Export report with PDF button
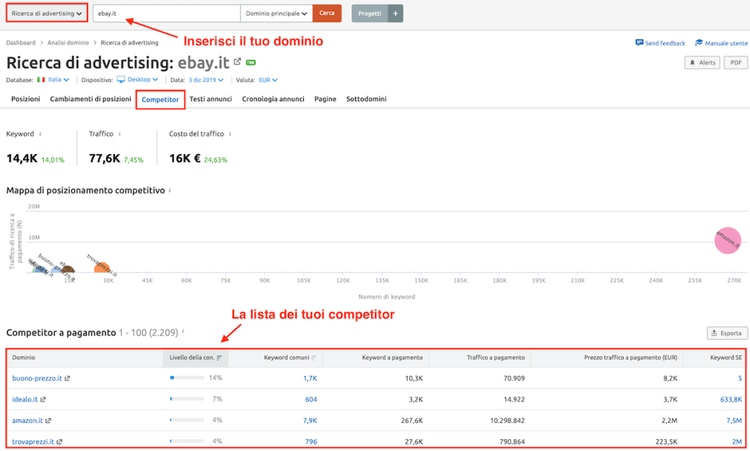The width and height of the screenshot is (750, 451). point(736,63)
